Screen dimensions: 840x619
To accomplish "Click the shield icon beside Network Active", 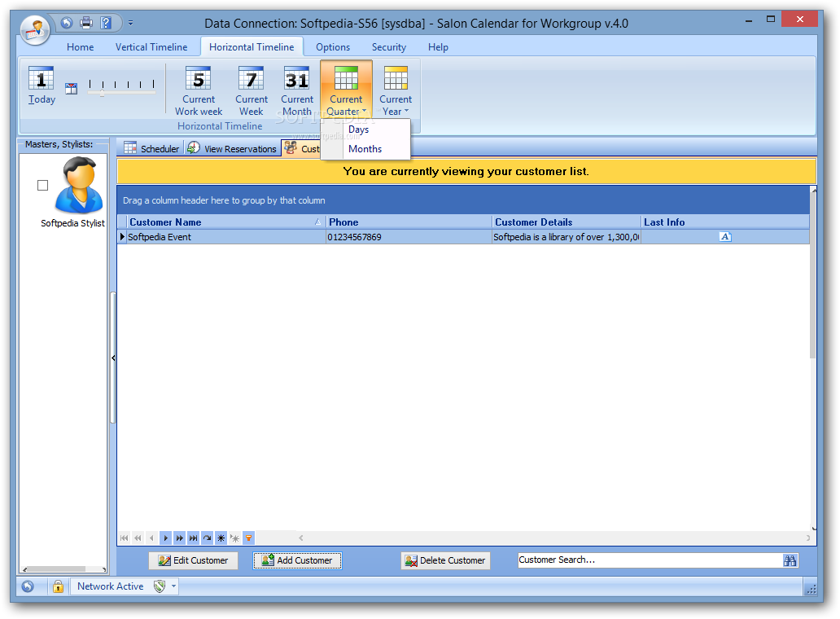I will pyautogui.click(x=160, y=586).
